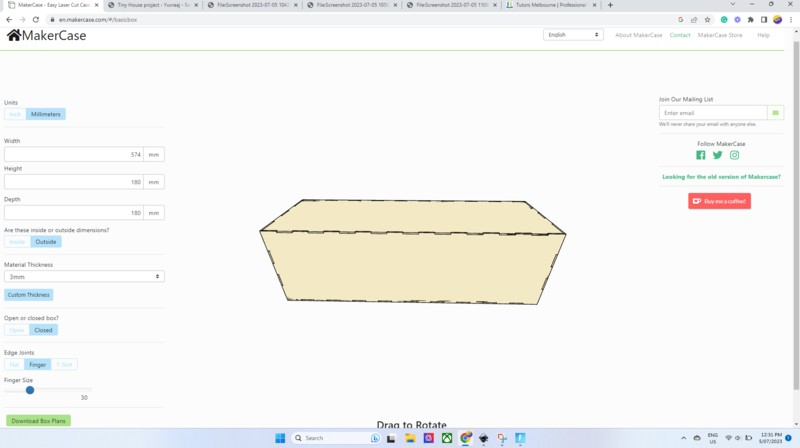Open About MakerCase menu item
Image resolution: width=800 pixels, height=448 pixels.
638,35
